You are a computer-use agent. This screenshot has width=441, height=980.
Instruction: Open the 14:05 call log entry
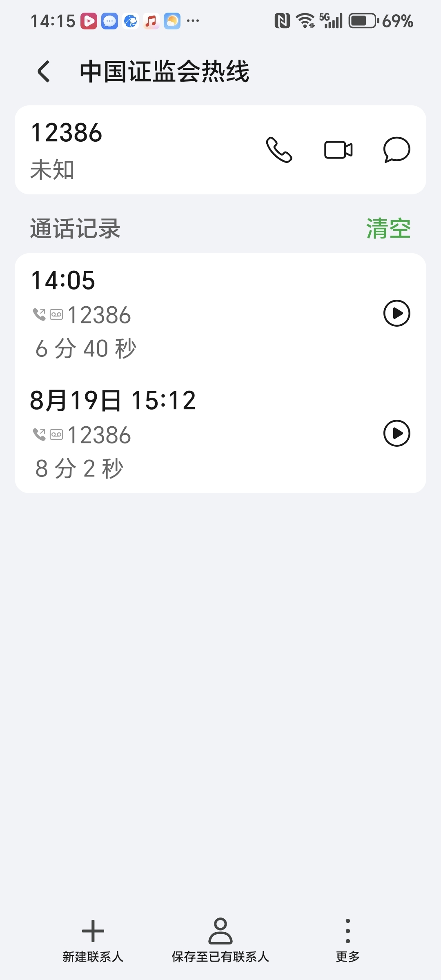point(220,313)
